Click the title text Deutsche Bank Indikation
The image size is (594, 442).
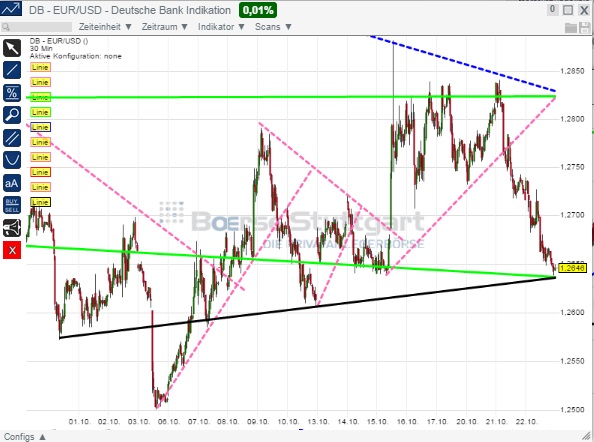pos(171,10)
